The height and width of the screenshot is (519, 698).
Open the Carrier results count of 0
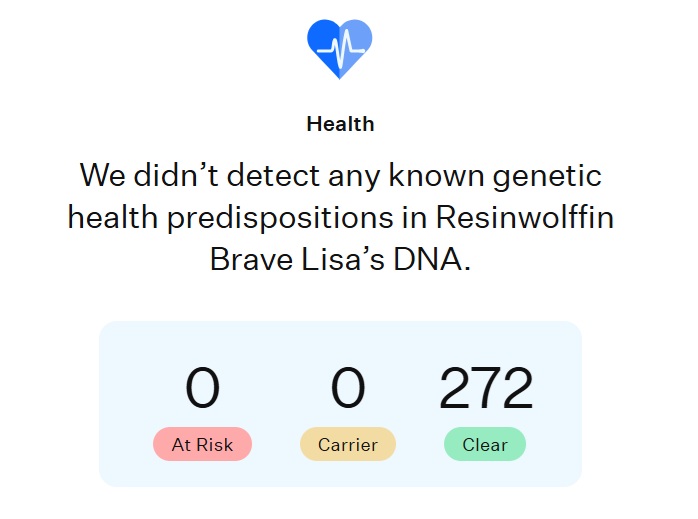[348, 388]
